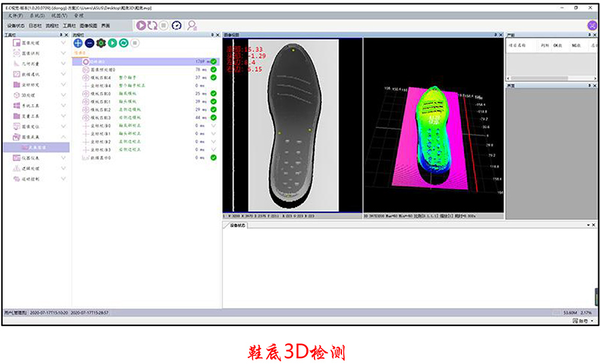Click the green play icon in flow panel
This screenshot has width=601, height=364.
pyautogui.click(x=112, y=43)
